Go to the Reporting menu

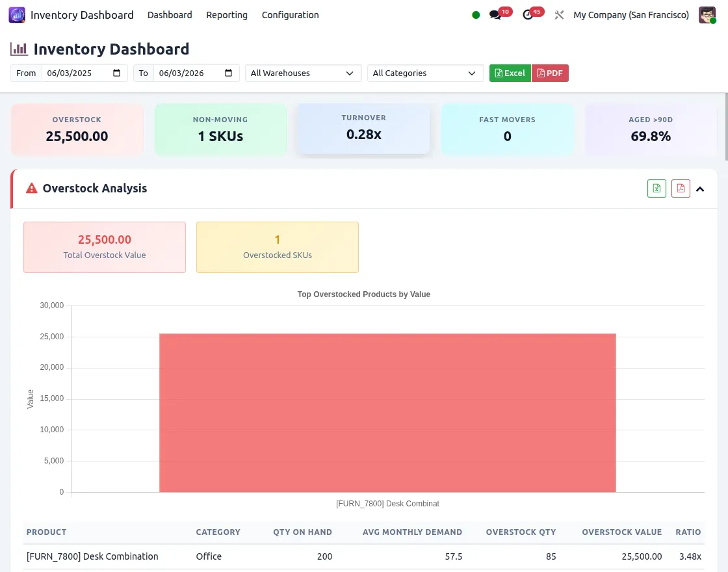(226, 14)
